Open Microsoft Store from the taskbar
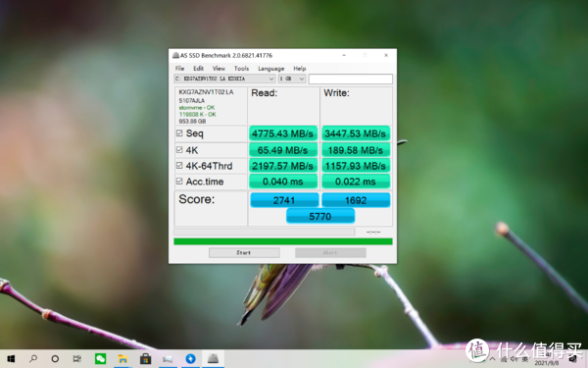Image resolution: width=588 pixels, height=368 pixels. [145, 359]
